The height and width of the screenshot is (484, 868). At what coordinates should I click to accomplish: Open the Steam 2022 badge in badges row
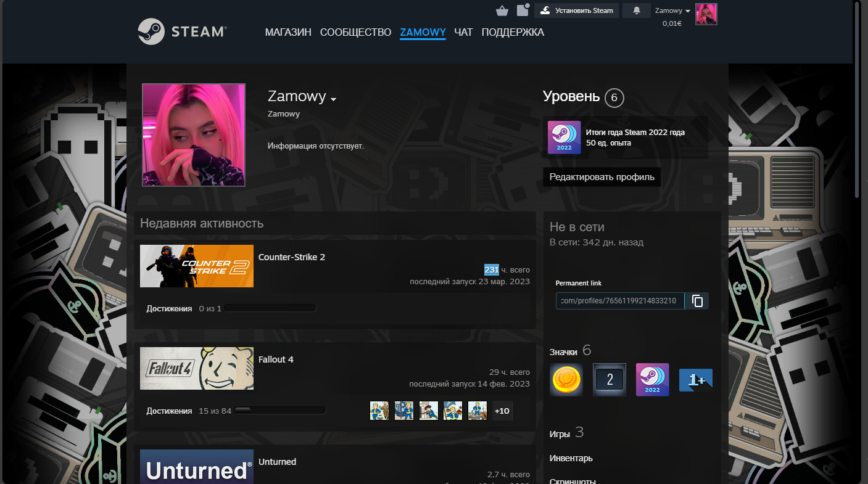click(x=653, y=380)
